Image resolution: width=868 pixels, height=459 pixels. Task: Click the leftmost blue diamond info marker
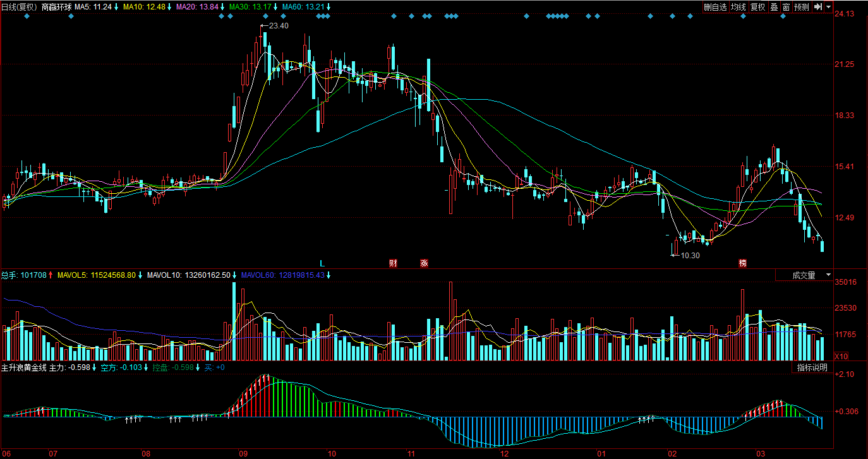pyautogui.click(x=27, y=16)
